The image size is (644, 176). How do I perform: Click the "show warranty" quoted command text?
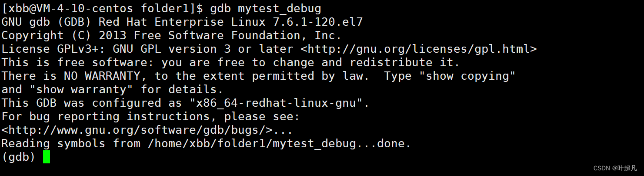pos(82,89)
